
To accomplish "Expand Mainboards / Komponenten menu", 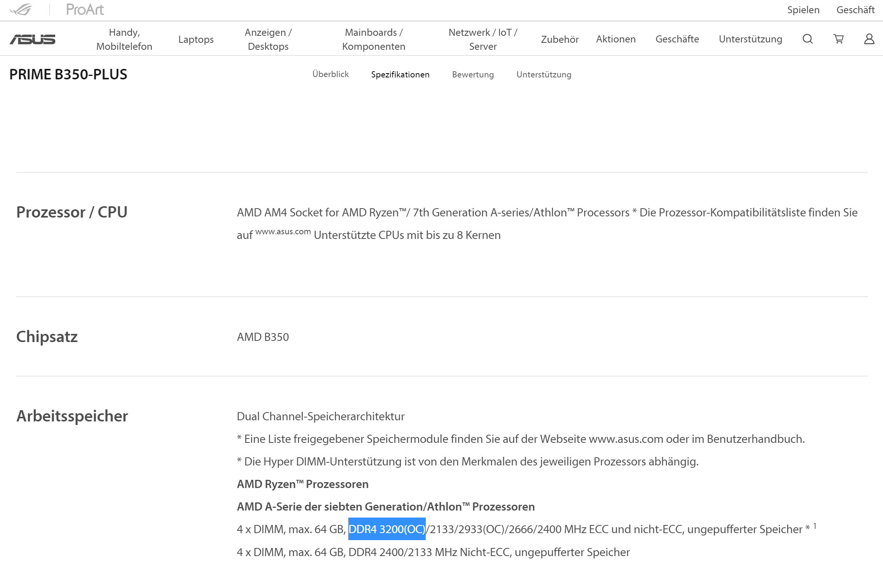I will [x=374, y=39].
